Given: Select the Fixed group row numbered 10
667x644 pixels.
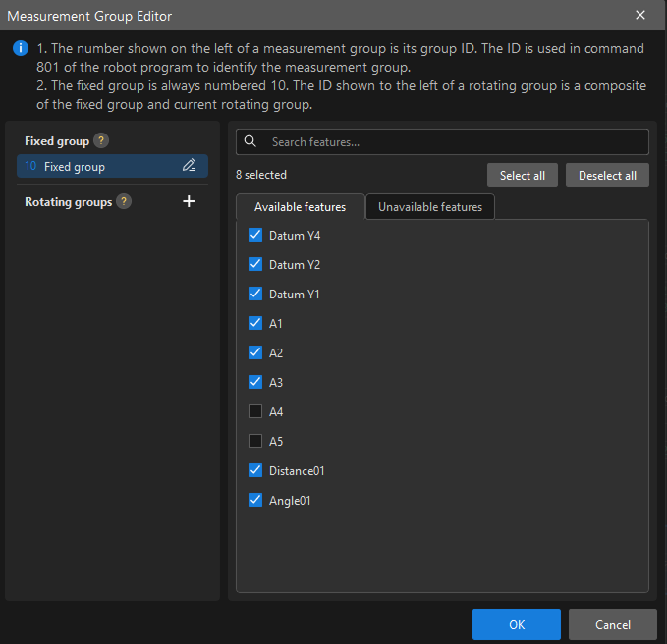Looking at the screenshot, I should pyautogui.click(x=112, y=166).
